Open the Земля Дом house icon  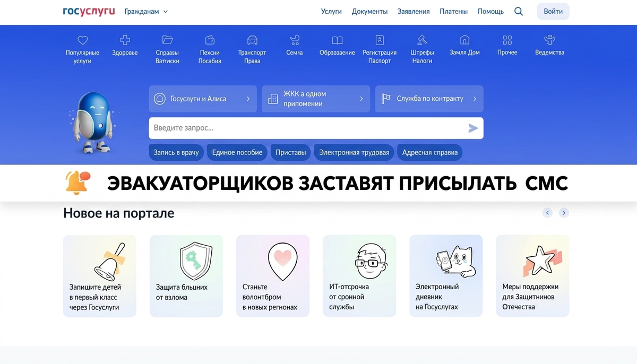(464, 40)
